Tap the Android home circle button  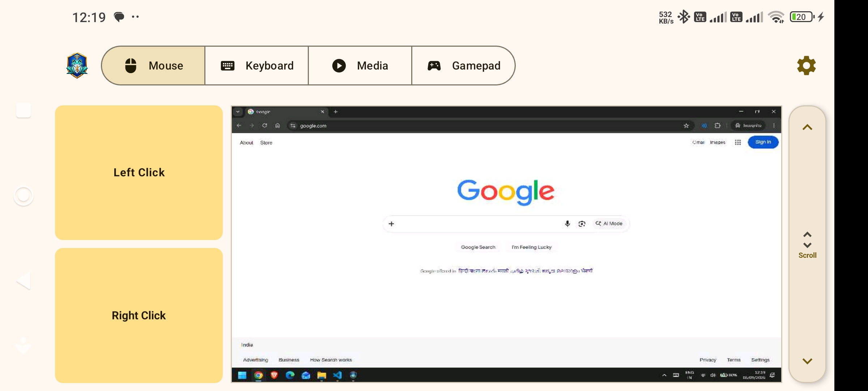point(24,196)
